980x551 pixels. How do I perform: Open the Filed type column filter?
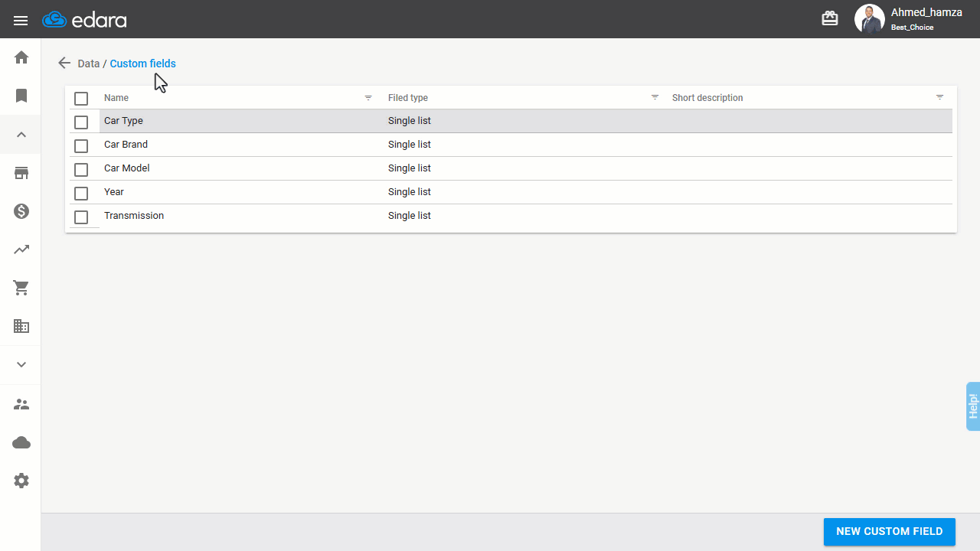[x=655, y=97]
